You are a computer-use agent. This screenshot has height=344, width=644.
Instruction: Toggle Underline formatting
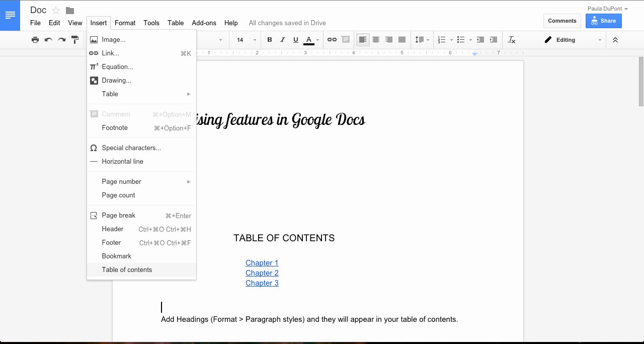(x=296, y=40)
